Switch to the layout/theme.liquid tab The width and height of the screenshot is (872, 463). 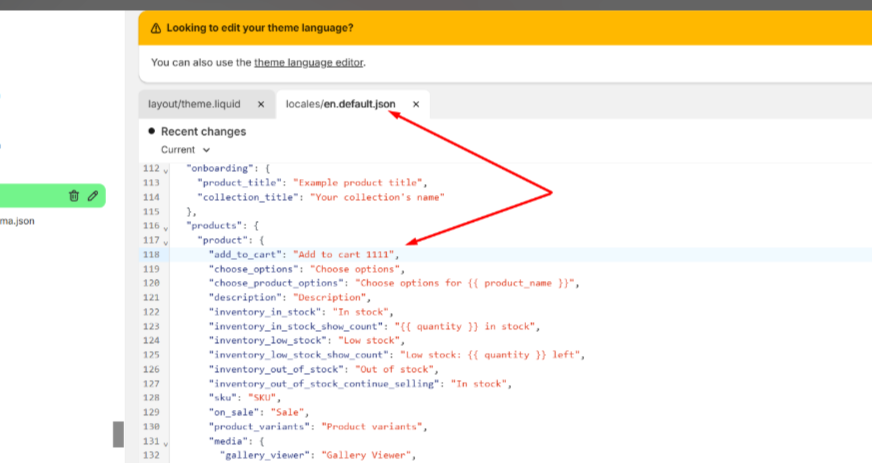pos(194,104)
